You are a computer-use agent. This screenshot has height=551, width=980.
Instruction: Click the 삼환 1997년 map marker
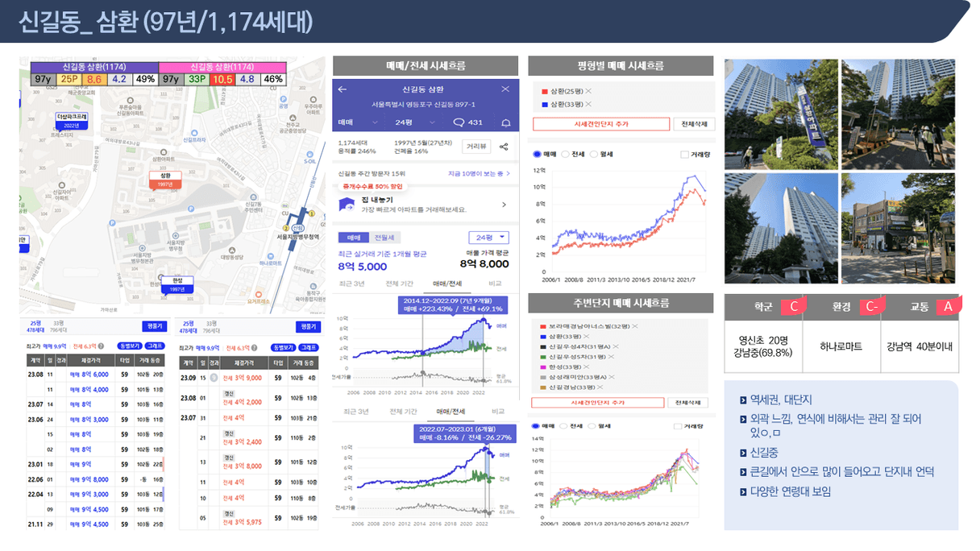point(166,179)
